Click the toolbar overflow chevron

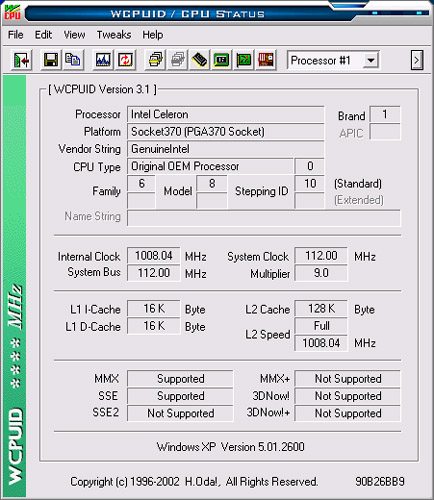(x=417, y=60)
